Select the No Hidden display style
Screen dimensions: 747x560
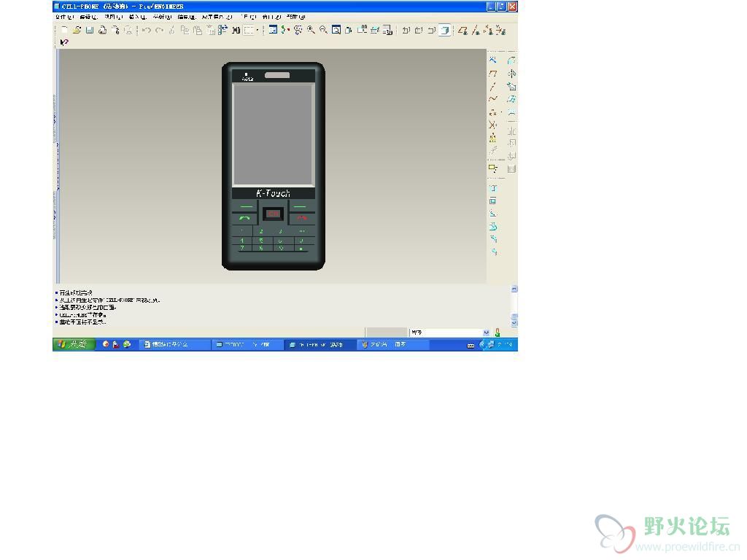tap(432, 30)
